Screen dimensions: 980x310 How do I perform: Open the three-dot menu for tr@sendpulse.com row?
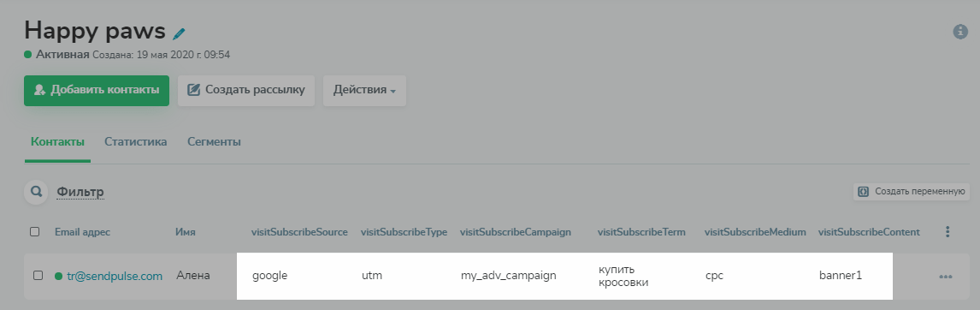945,277
